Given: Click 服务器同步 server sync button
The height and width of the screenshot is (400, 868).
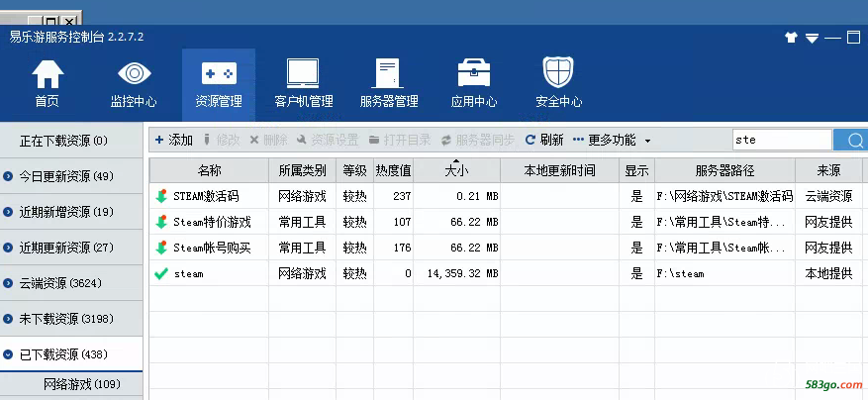Looking at the screenshot, I should (x=478, y=140).
